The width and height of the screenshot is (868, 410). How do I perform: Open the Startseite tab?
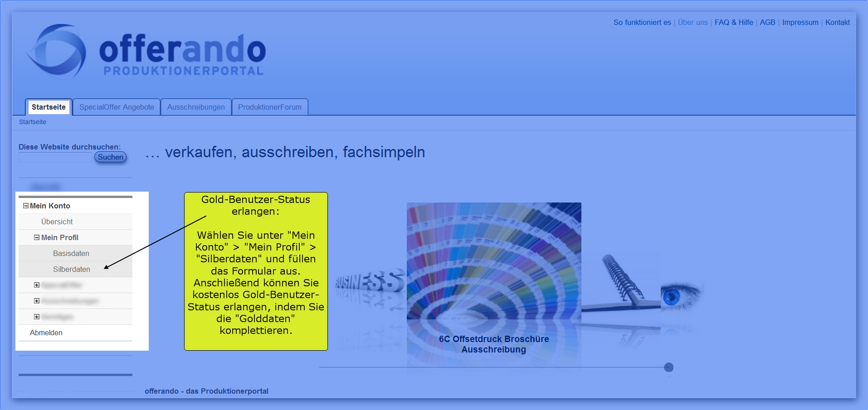click(49, 107)
